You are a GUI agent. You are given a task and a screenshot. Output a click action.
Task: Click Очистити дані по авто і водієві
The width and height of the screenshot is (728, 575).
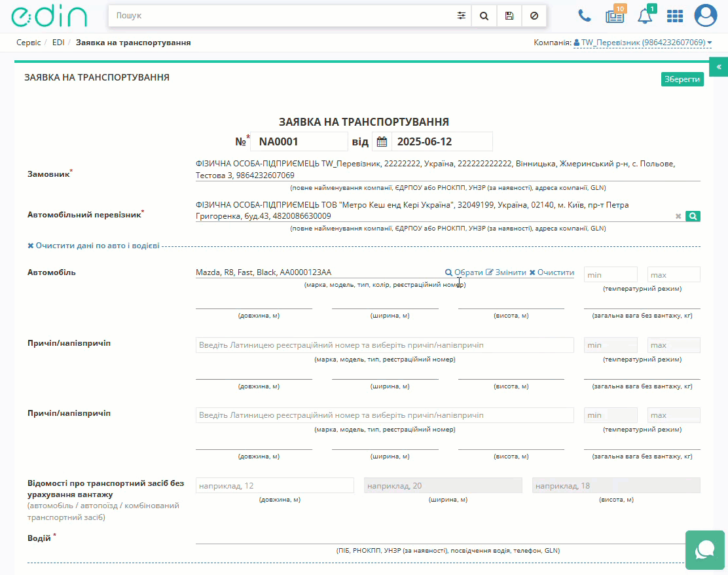click(94, 246)
